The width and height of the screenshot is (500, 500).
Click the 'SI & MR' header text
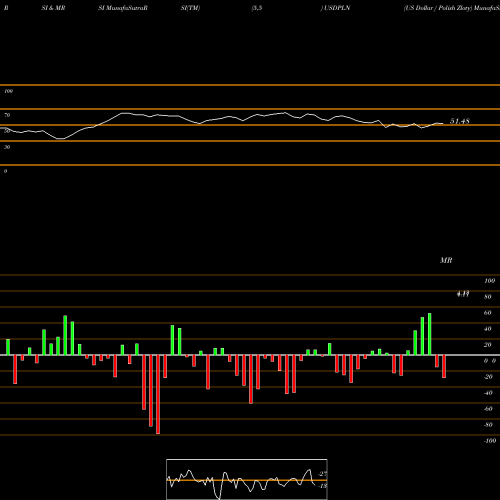pos(53,8)
